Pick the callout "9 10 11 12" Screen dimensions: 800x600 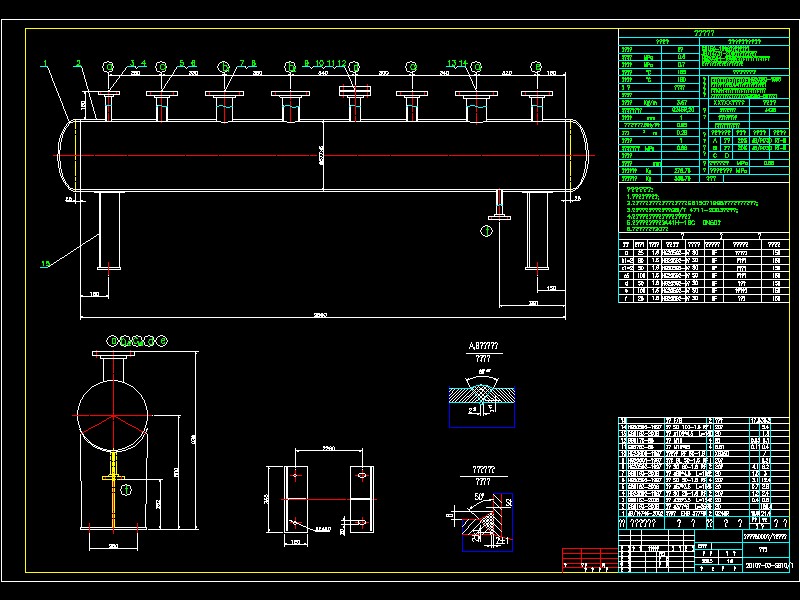click(325, 64)
